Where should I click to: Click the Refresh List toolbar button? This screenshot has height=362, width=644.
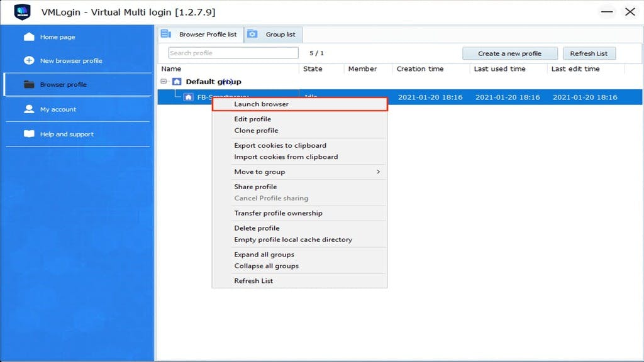(589, 53)
